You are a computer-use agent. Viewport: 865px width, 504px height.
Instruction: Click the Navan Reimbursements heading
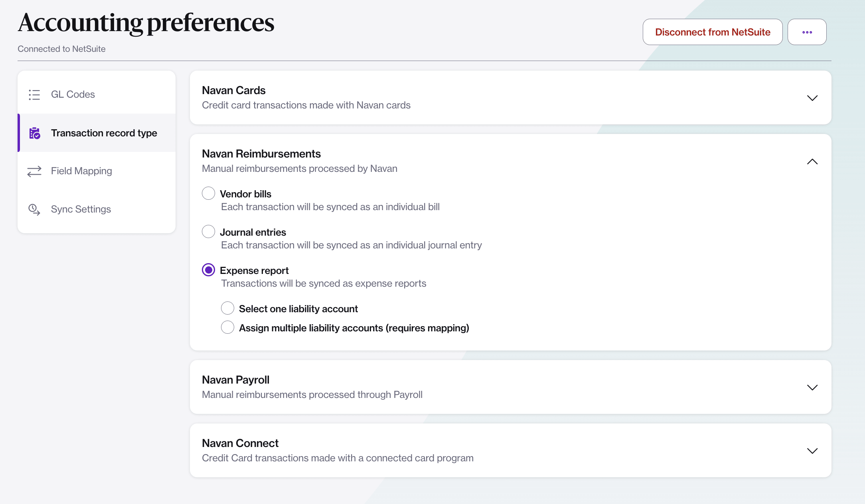(261, 154)
